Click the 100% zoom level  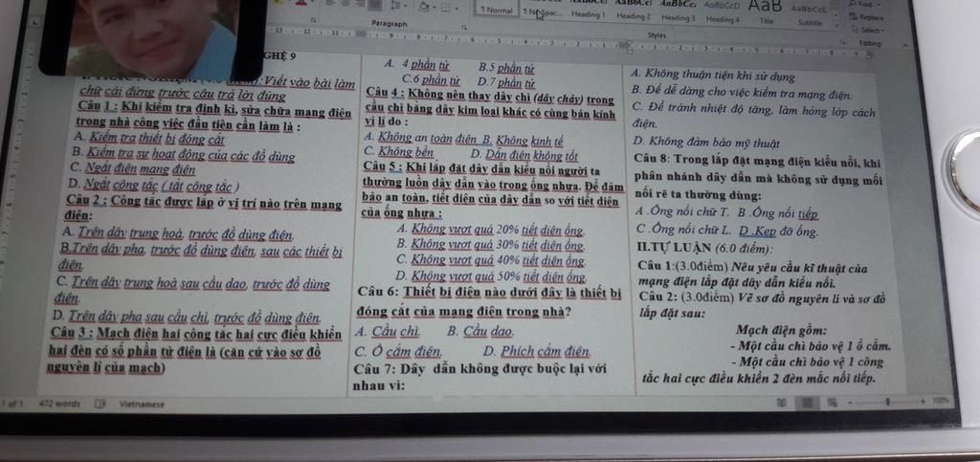940,399
